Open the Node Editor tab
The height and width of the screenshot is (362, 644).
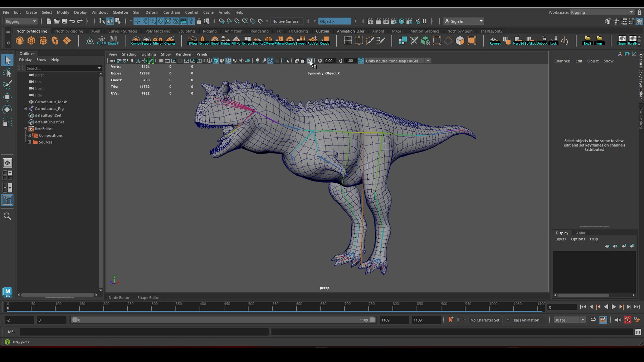click(119, 298)
